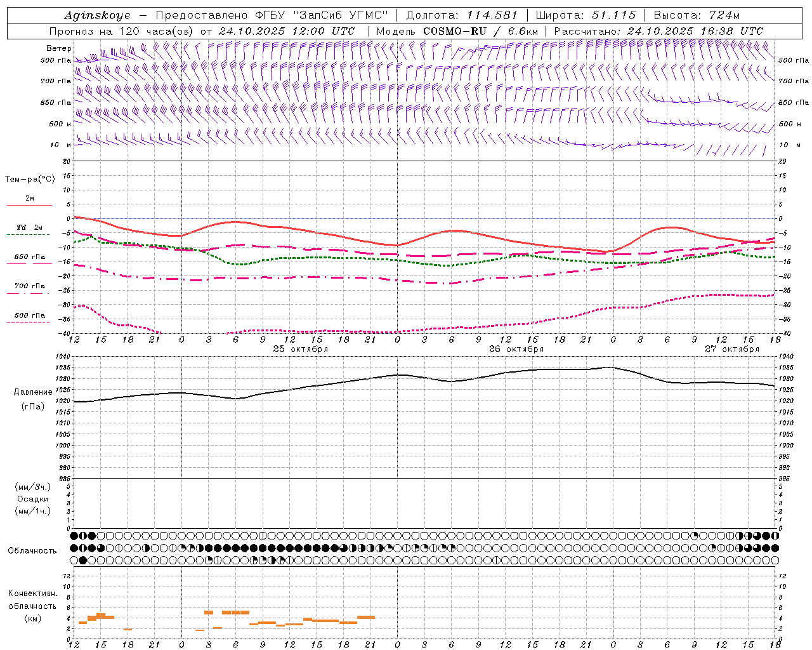The width and height of the screenshot is (812, 650).
Task: Click the "Давление" pressure panel label
Action: 33,392
